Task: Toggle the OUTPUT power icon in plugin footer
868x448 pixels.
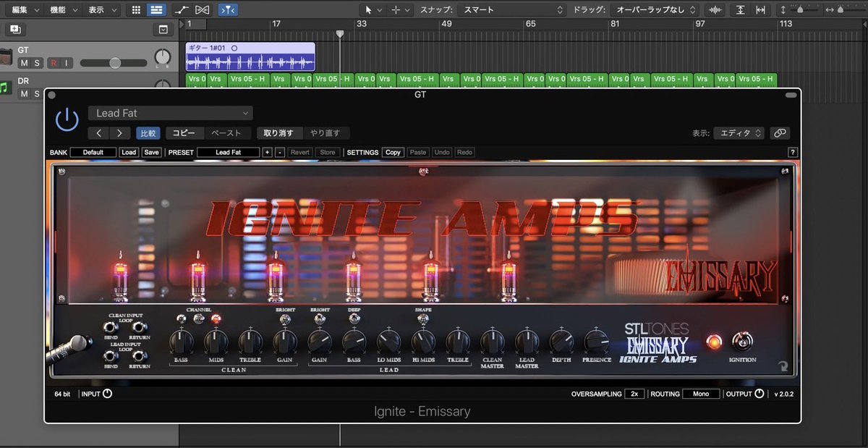Action: tap(759, 394)
